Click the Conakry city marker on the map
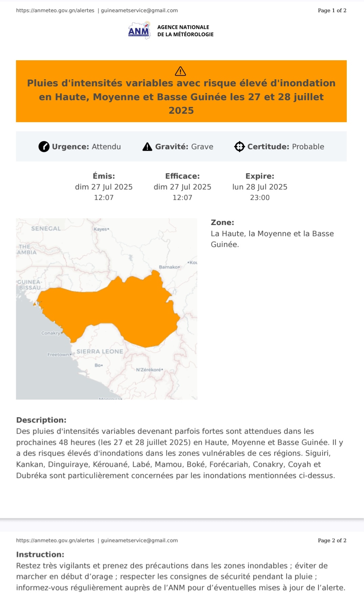 tap(62, 333)
